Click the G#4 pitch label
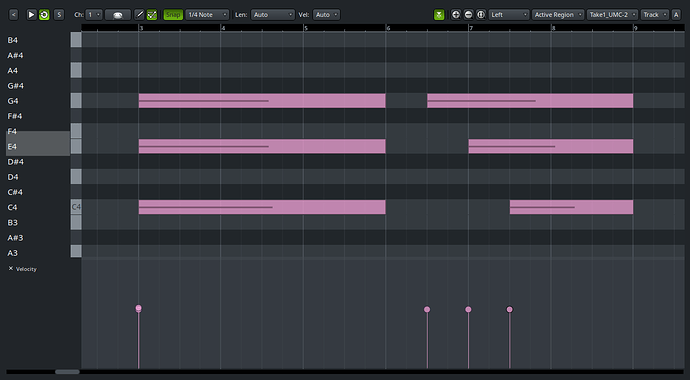 [x=15, y=86]
